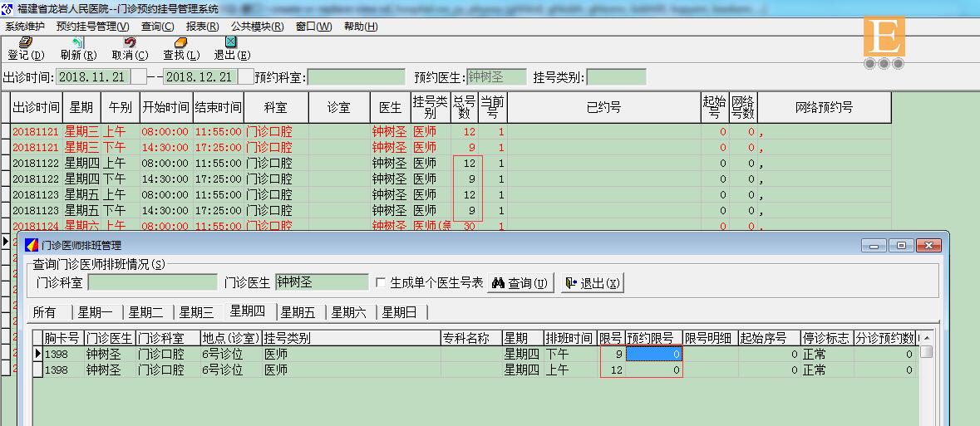Click the start date field 2018.11.21
The height and width of the screenshot is (426, 980).
point(94,77)
